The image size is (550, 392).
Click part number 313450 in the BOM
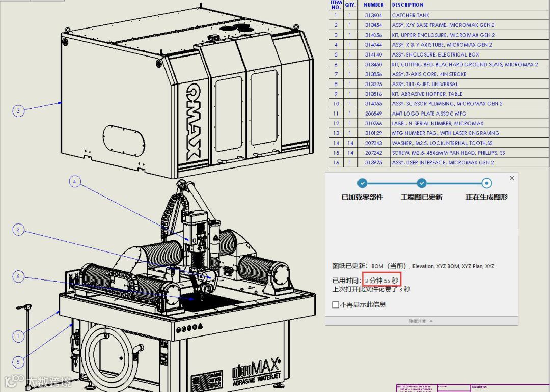click(x=374, y=65)
